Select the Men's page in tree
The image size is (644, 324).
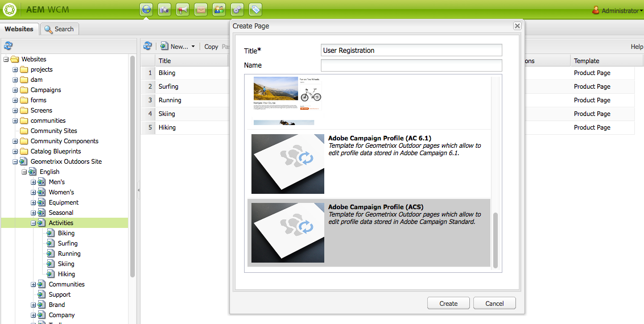tap(57, 182)
